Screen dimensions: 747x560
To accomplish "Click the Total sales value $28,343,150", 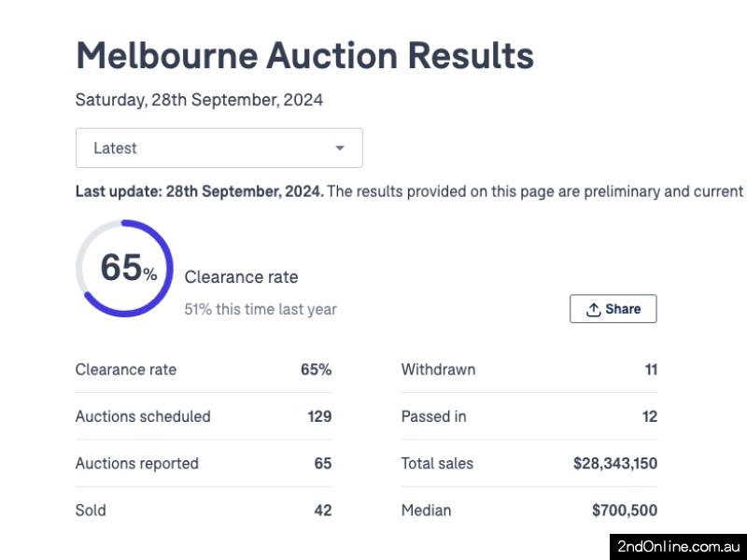I will click(615, 463).
